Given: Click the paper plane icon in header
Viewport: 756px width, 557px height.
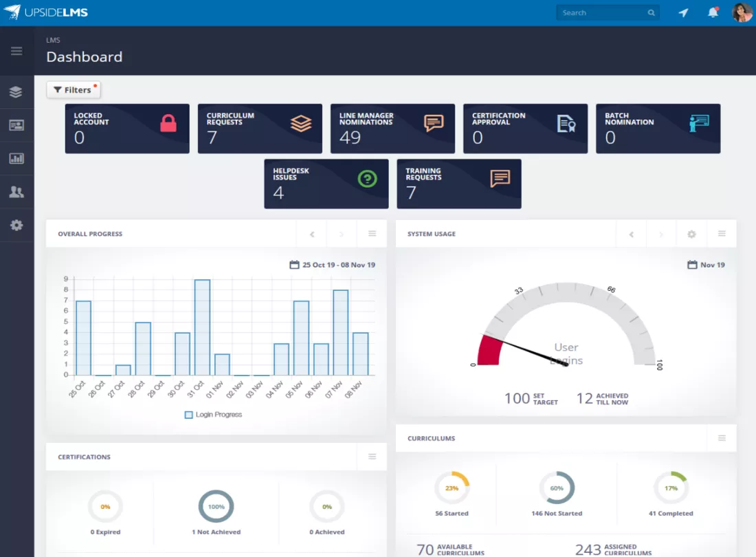Looking at the screenshot, I should point(683,12).
